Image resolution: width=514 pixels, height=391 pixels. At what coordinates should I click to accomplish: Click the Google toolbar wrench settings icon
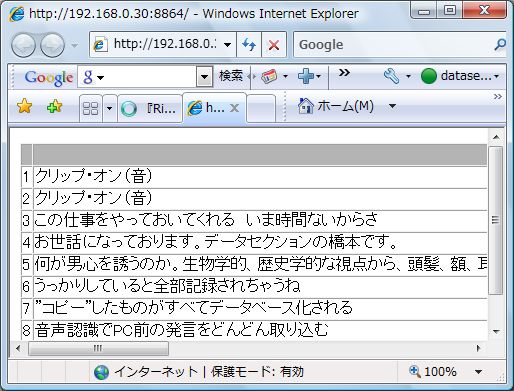[x=391, y=76]
